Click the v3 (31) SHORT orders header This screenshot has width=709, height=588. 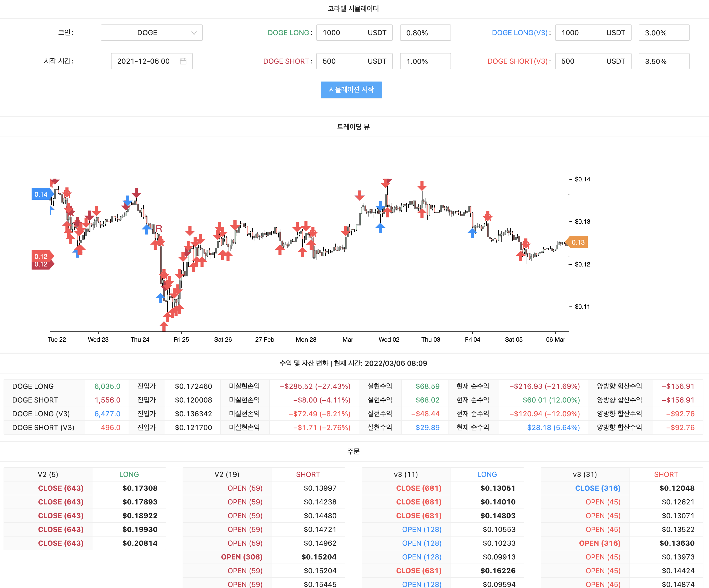pos(585,474)
